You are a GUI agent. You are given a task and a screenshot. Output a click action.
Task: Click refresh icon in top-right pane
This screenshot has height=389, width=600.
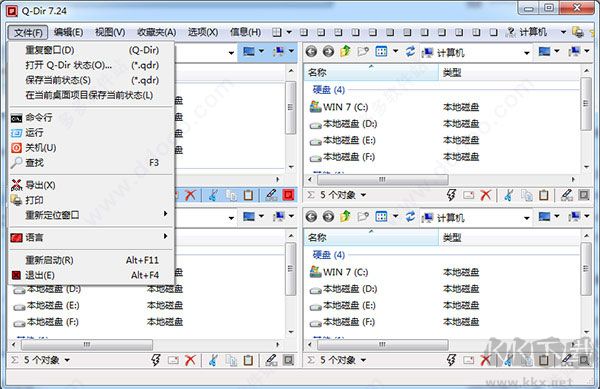click(x=410, y=51)
